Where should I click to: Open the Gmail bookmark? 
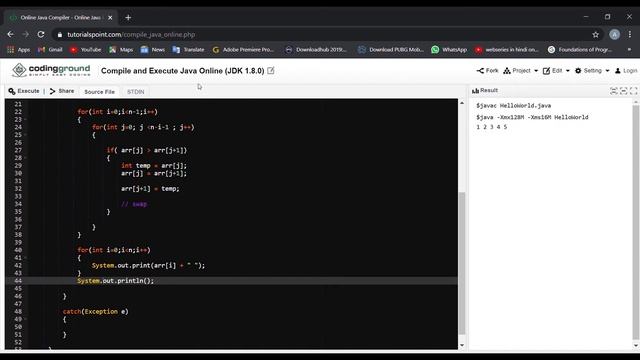pos(50,50)
